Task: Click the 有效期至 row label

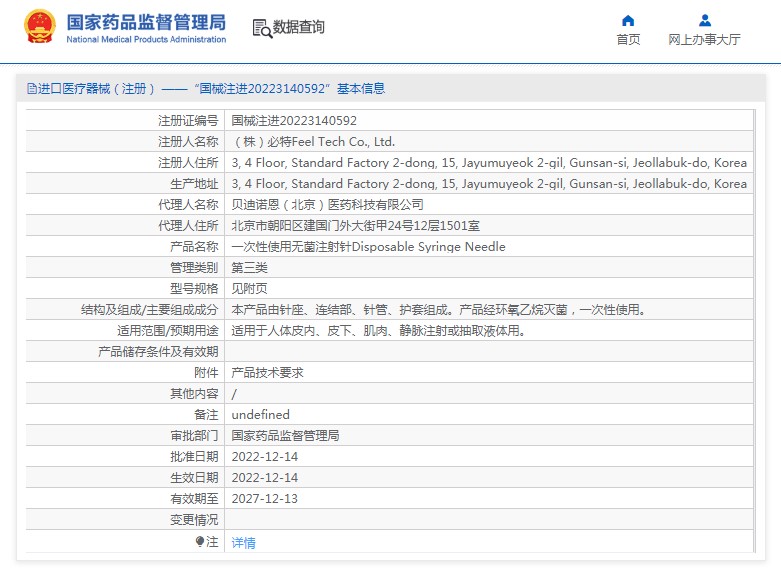Action: [x=194, y=498]
